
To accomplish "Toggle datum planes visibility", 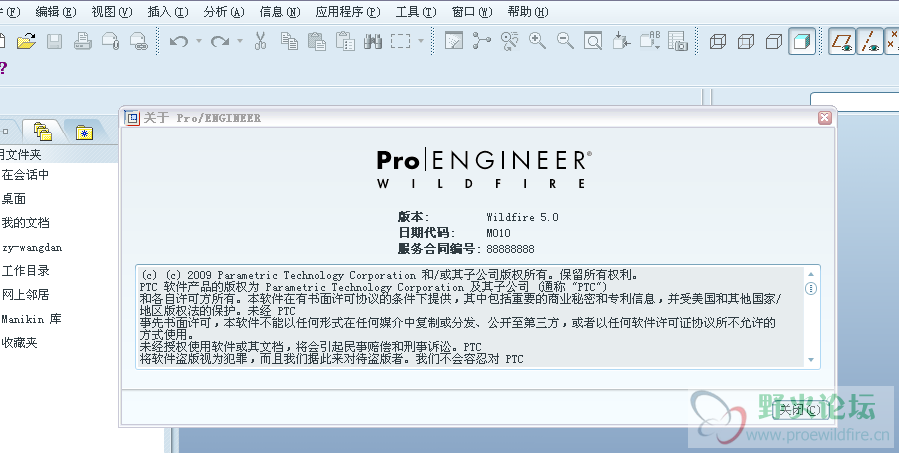I will [x=842, y=41].
